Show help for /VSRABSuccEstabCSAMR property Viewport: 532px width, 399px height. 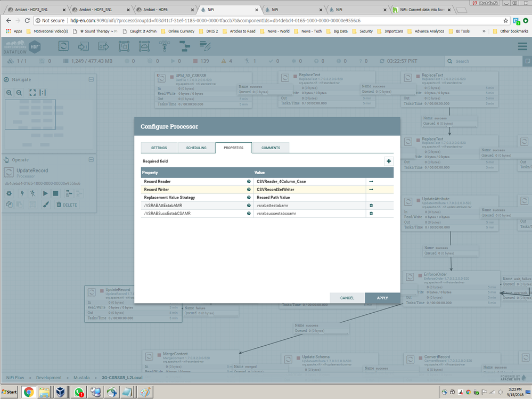click(x=249, y=214)
